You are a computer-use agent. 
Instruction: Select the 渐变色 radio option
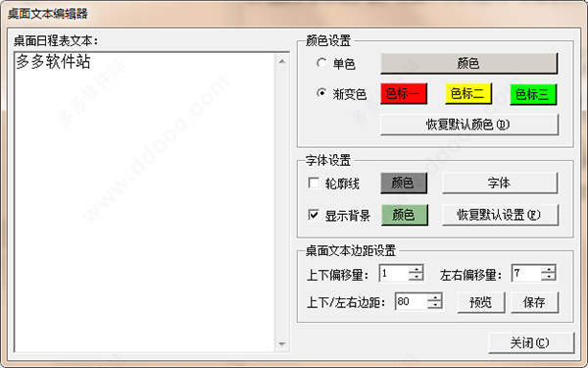pos(321,93)
